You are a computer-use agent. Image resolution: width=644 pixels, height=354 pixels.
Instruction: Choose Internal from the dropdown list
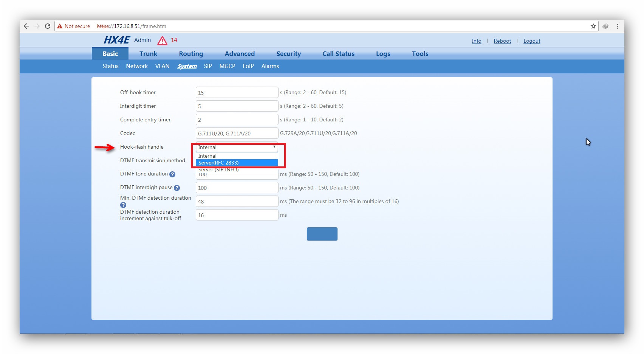pyautogui.click(x=237, y=156)
